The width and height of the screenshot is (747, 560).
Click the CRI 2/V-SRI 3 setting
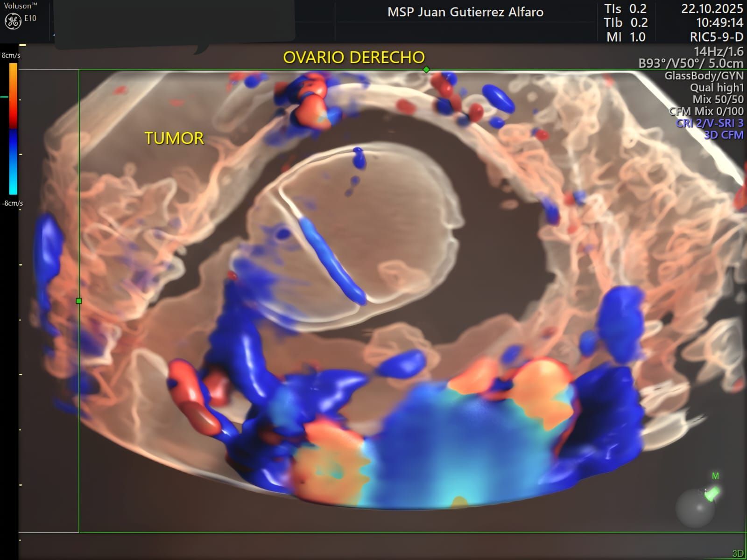(x=710, y=123)
